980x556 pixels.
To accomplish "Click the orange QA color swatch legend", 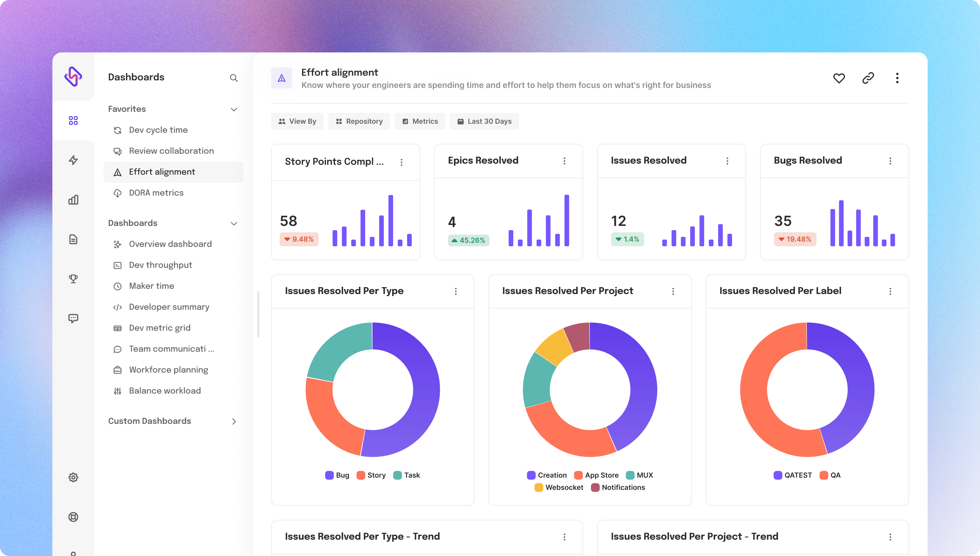I will (823, 475).
